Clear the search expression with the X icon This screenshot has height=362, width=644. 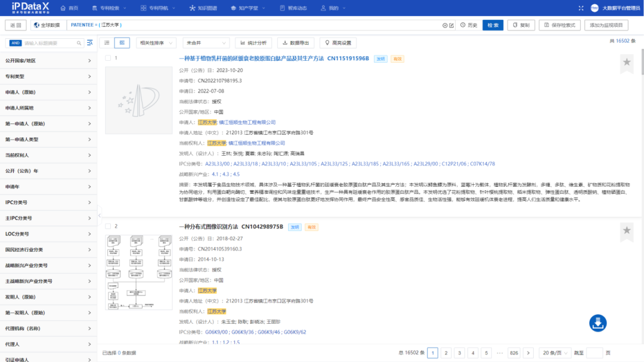click(x=445, y=26)
